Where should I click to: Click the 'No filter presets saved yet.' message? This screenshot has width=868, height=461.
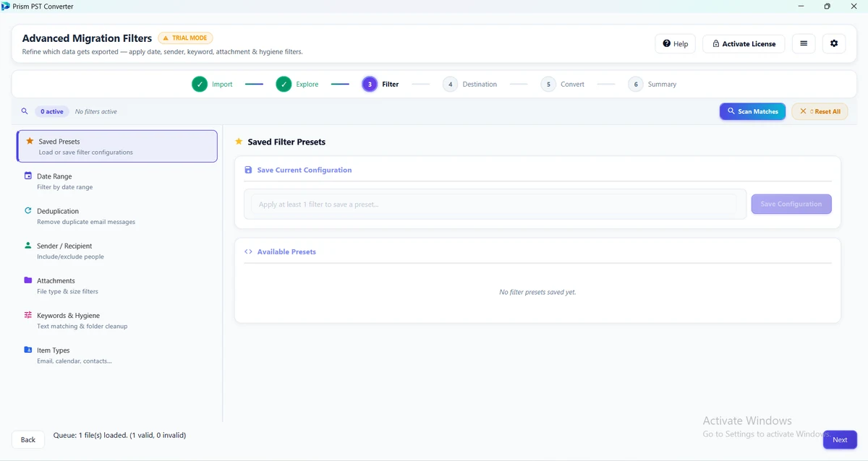pyautogui.click(x=537, y=292)
